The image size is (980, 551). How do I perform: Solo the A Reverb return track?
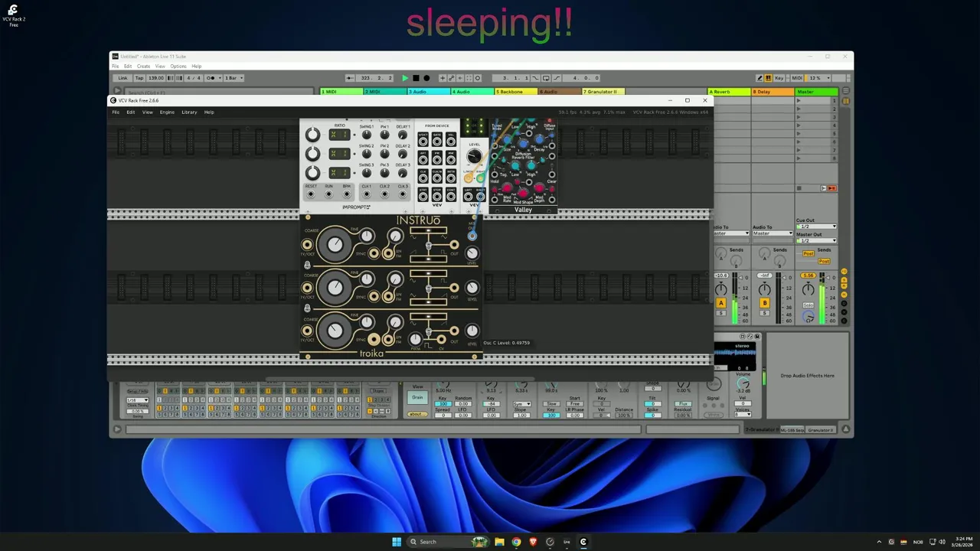point(720,314)
